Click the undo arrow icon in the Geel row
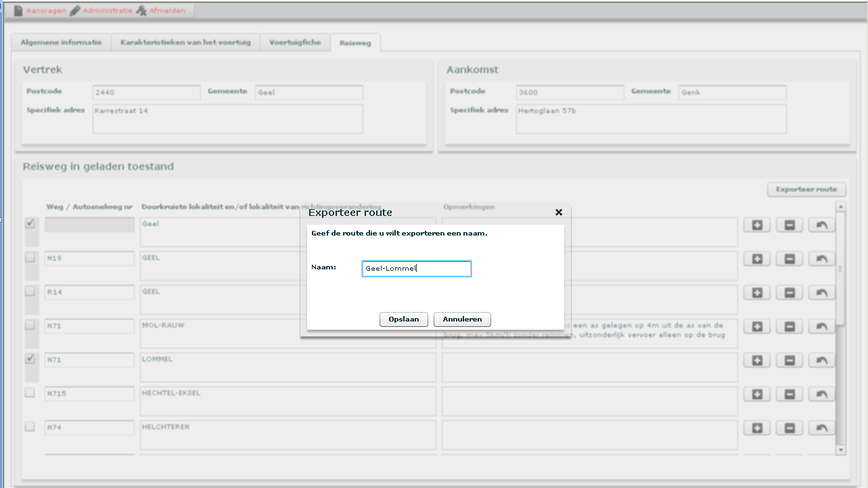868x488 pixels. click(822, 225)
